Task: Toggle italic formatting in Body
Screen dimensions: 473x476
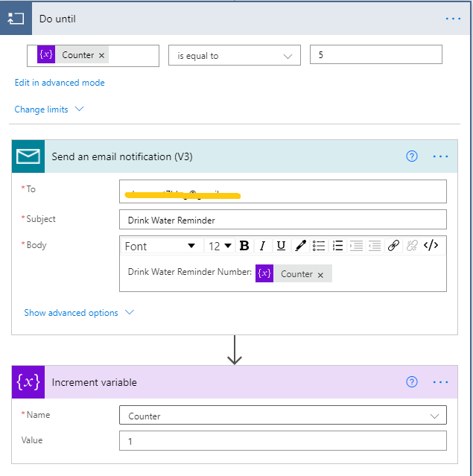Action: click(x=263, y=246)
